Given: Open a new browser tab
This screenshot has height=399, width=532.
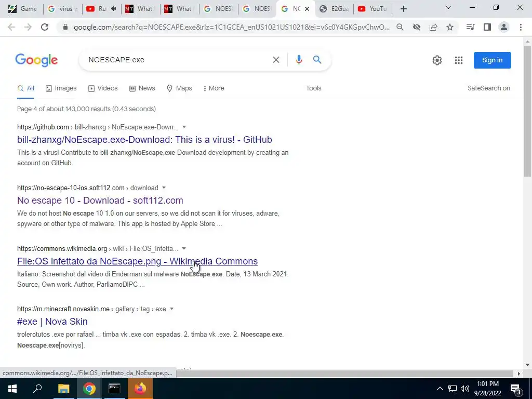Looking at the screenshot, I should tap(403, 9).
